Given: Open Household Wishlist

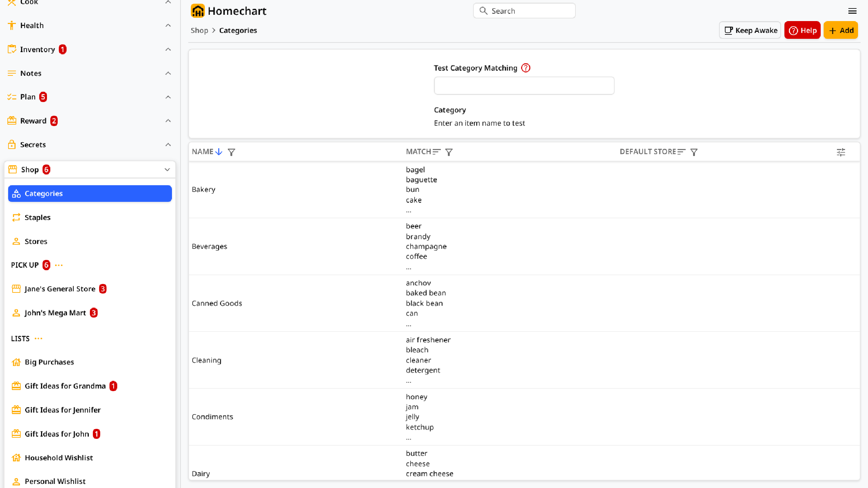Looking at the screenshot, I should point(90,458).
